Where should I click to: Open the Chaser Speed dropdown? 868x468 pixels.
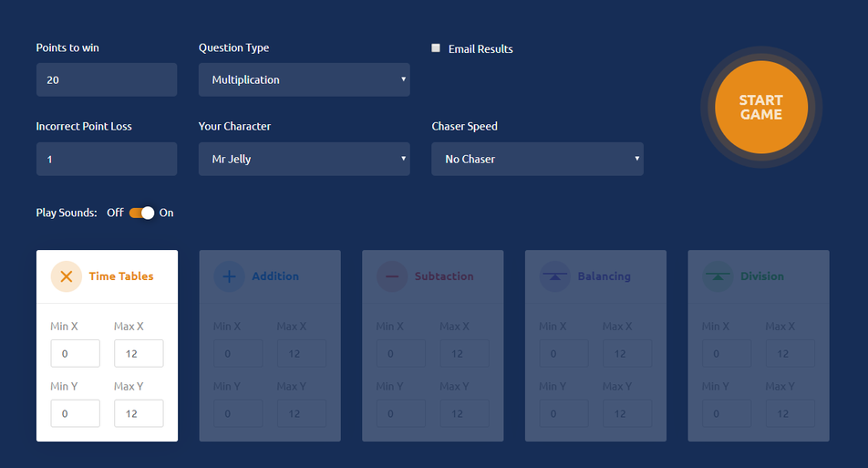537,159
